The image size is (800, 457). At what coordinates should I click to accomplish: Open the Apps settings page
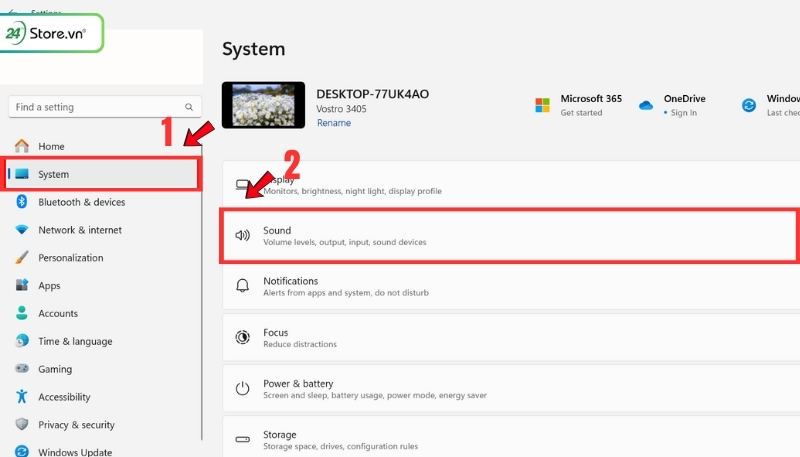[104, 286]
